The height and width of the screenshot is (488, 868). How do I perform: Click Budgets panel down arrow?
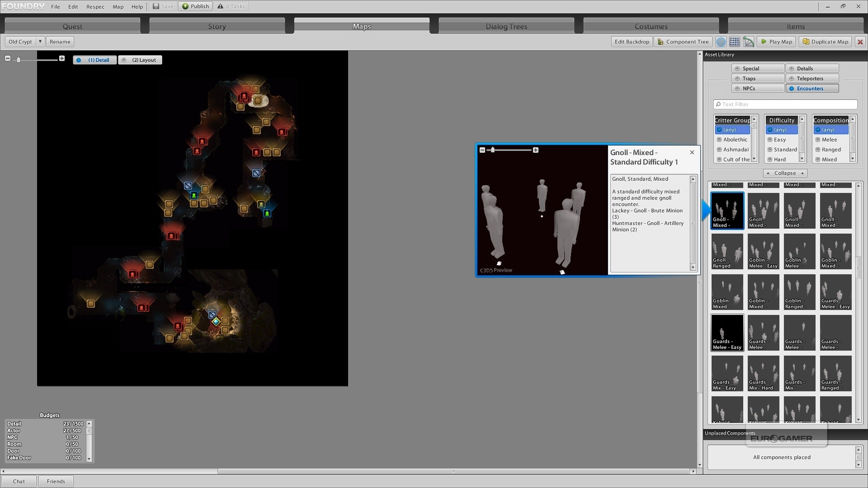click(89, 459)
